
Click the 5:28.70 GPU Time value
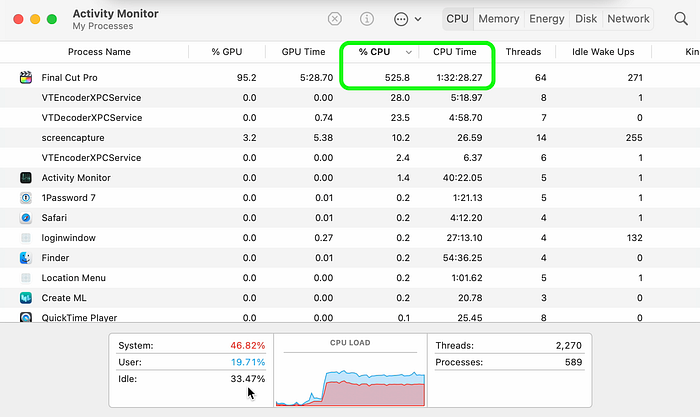click(x=316, y=78)
